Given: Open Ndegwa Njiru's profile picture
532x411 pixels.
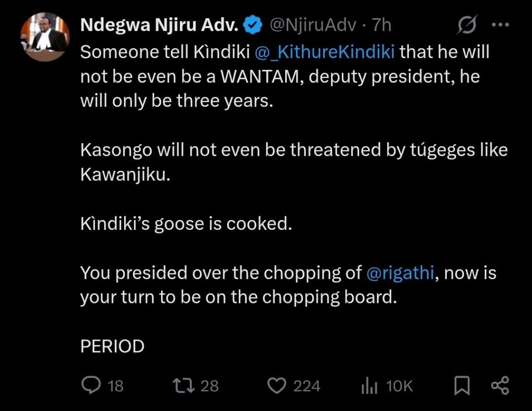Looking at the screenshot, I should [x=44, y=37].
